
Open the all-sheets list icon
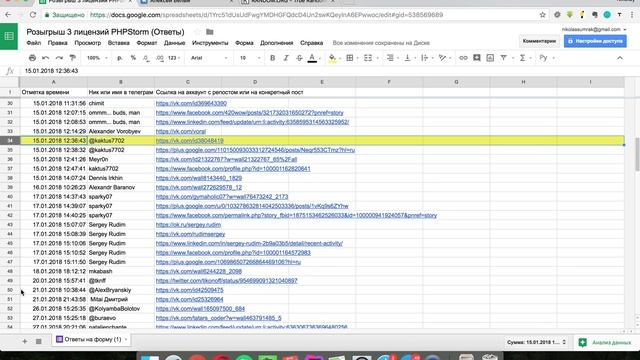point(38,341)
